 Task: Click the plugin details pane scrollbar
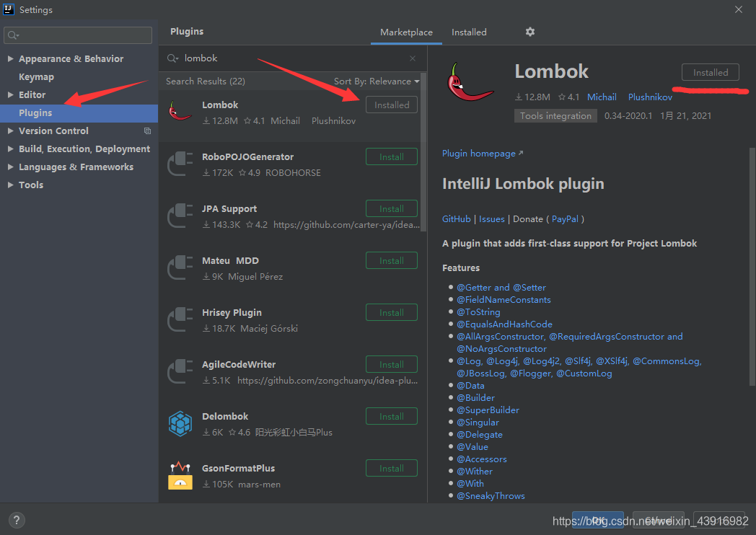click(752, 267)
